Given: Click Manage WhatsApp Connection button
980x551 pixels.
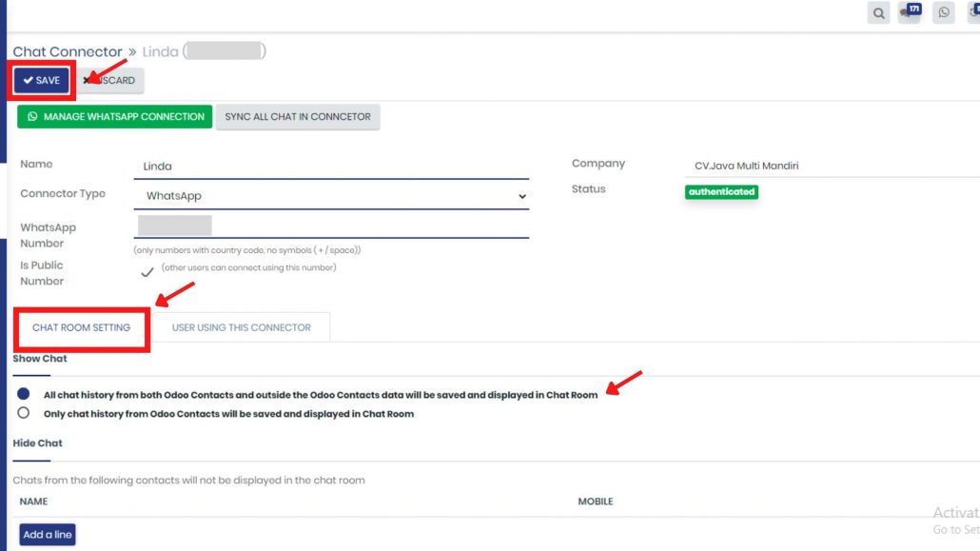Looking at the screenshot, I should [x=115, y=116].
